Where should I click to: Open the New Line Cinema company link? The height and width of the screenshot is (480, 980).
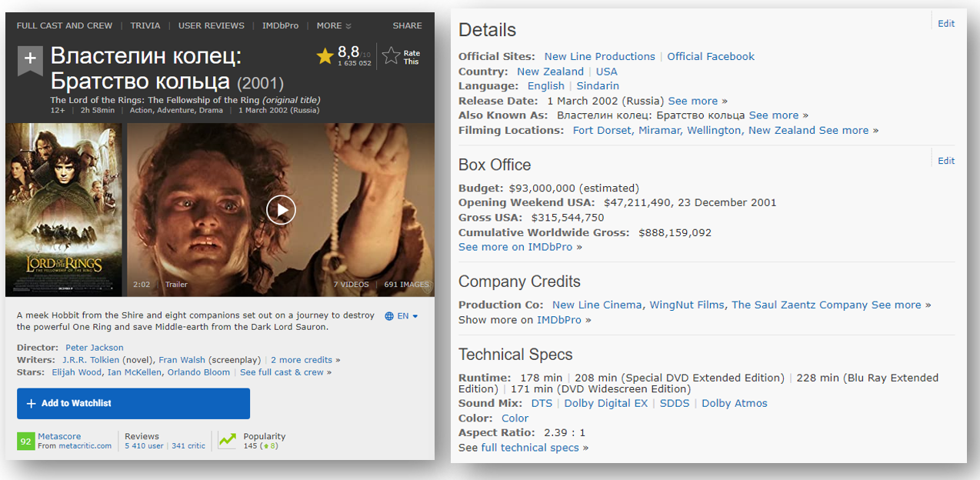click(x=597, y=305)
